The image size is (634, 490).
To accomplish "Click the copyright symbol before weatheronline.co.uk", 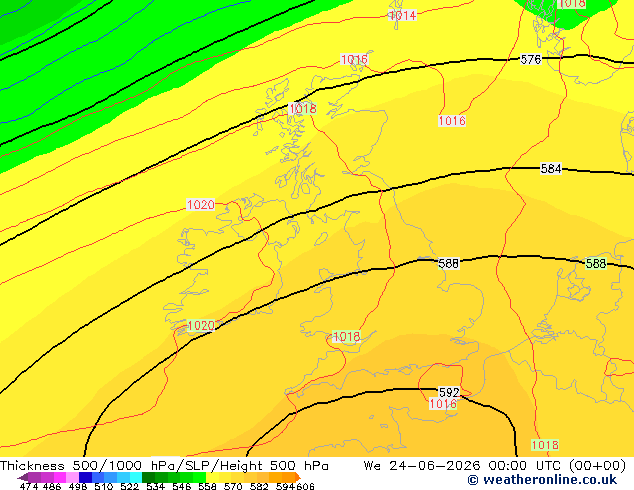I will click(x=473, y=480).
